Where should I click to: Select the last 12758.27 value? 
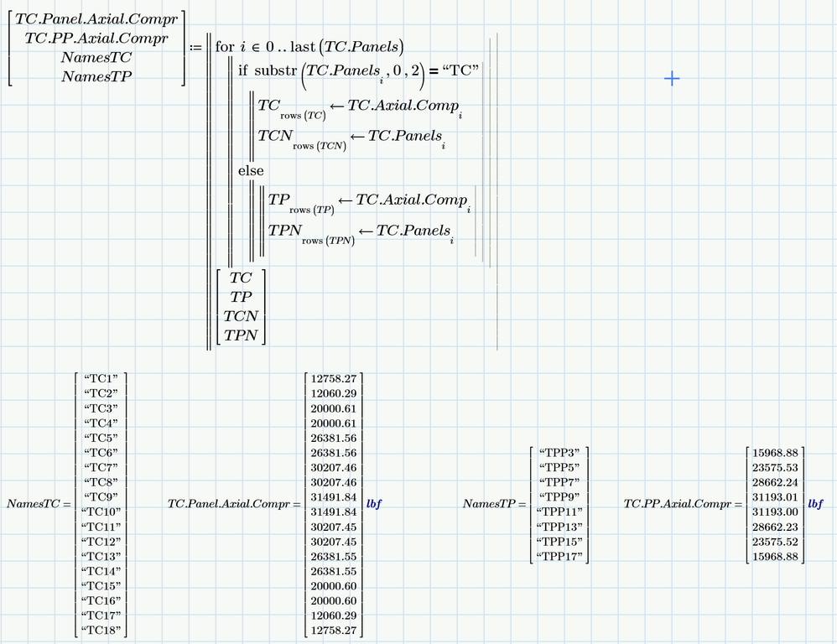[x=334, y=631]
